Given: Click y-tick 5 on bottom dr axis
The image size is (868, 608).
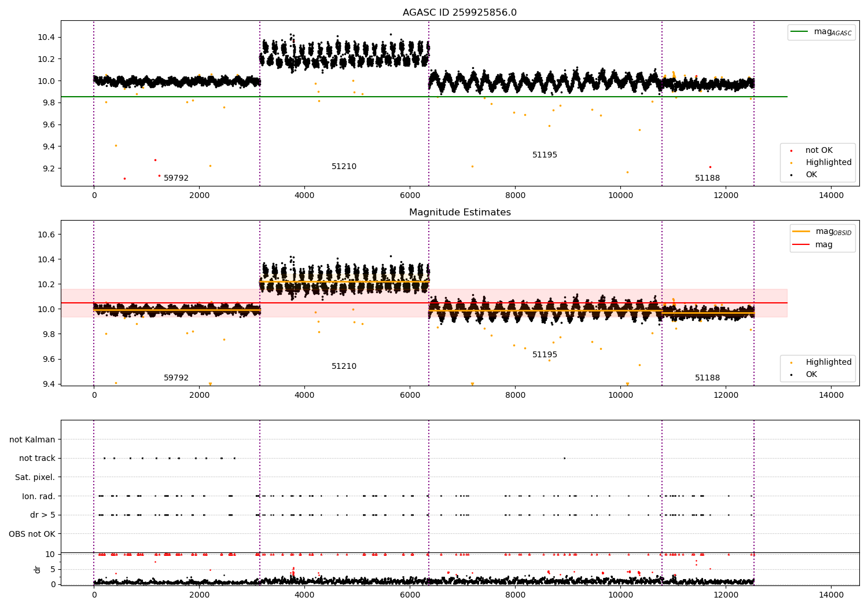Looking at the screenshot, I should (53, 569).
